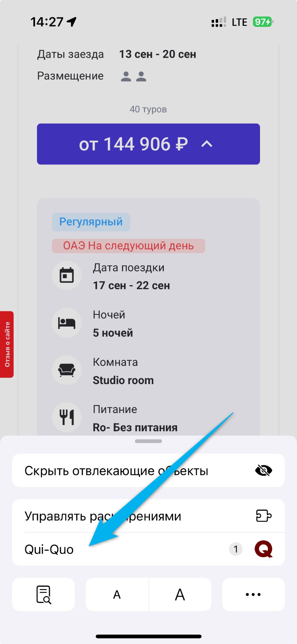
Task: Open the three-dots more options button
Action: (x=253, y=595)
